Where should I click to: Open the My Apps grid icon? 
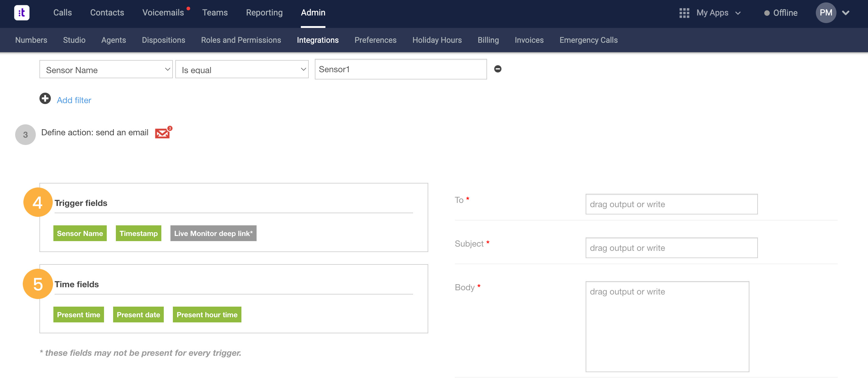(x=684, y=13)
